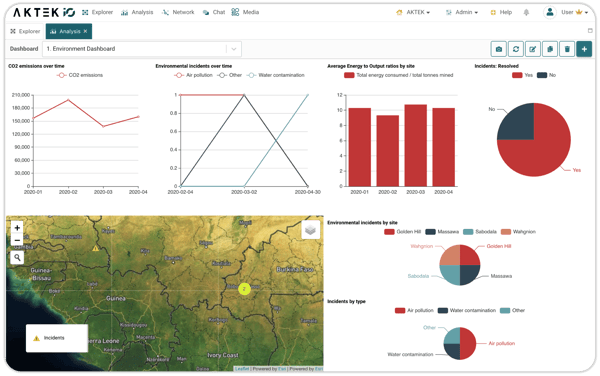Take a dashboard snapshot with camera icon
The image size is (600, 376).
[x=499, y=49]
